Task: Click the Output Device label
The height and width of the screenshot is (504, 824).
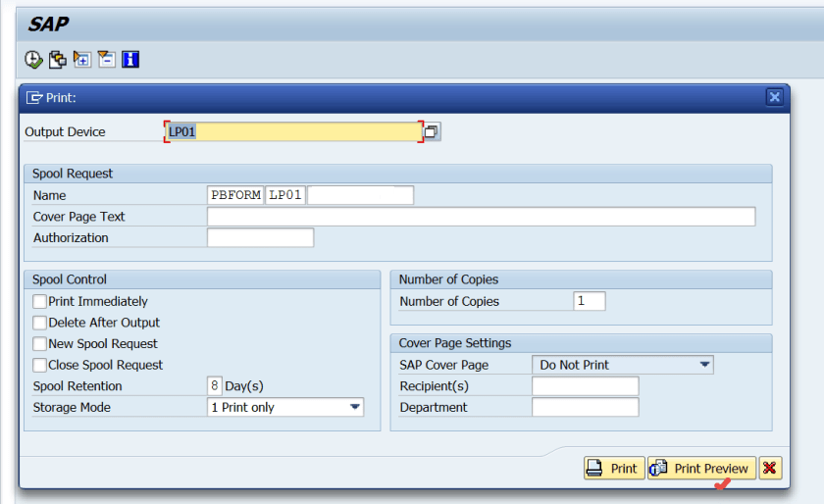Action: coord(65,132)
